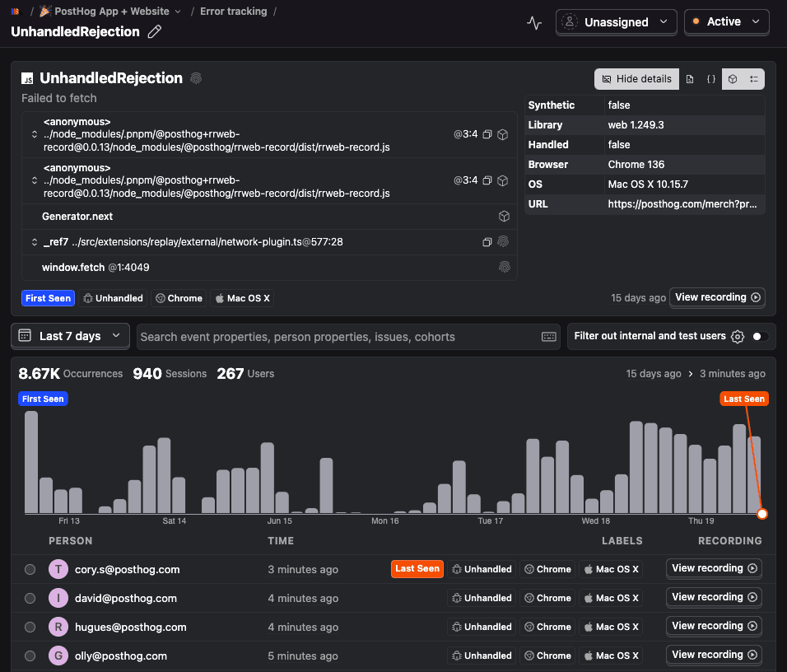
Task: Click the Last Seen white dot on chart axis
Action: click(762, 514)
